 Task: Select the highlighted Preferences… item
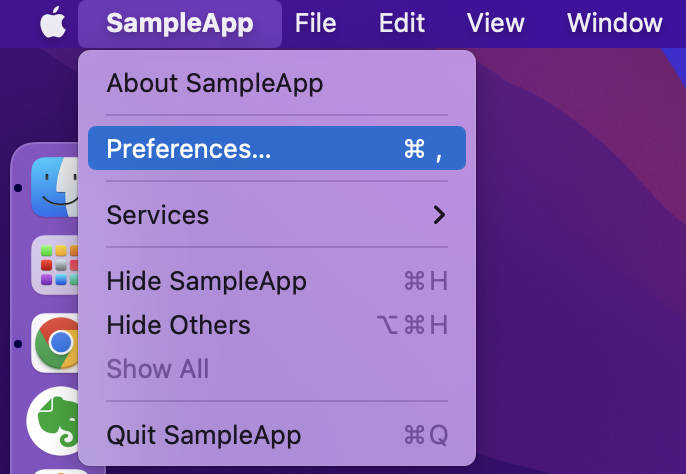click(x=277, y=148)
